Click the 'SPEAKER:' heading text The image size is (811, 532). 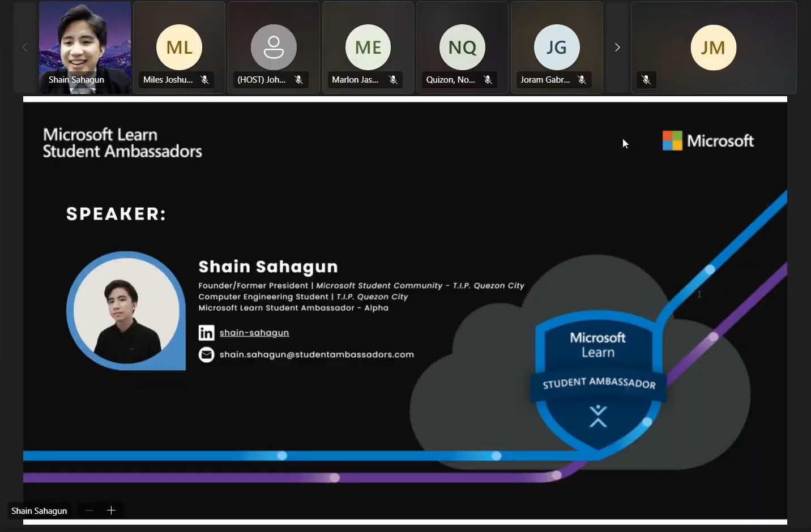click(116, 214)
